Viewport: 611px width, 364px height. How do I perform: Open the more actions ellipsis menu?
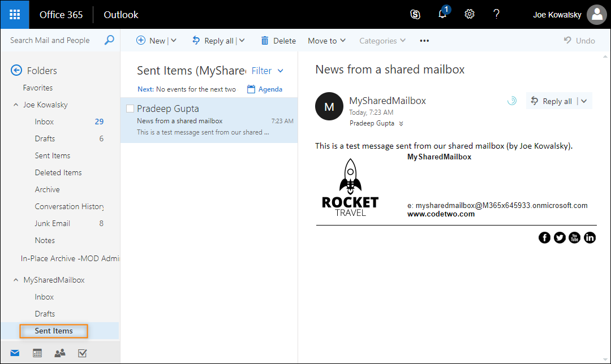424,40
